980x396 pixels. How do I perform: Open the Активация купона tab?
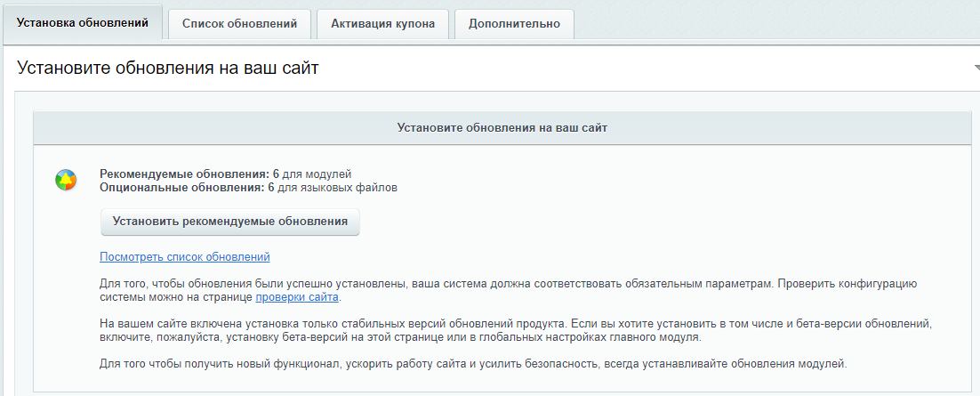(x=382, y=24)
